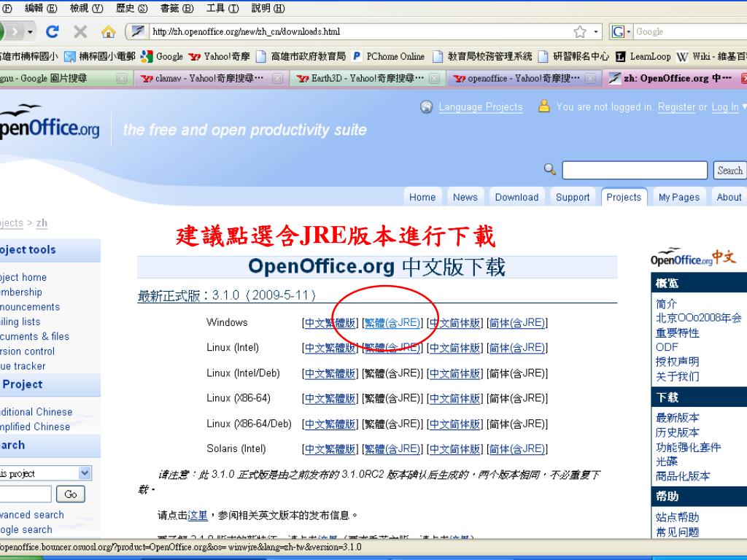Open the LearnLoop bookmark
This screenshot has height=560, width=747.
pos(643,56)
